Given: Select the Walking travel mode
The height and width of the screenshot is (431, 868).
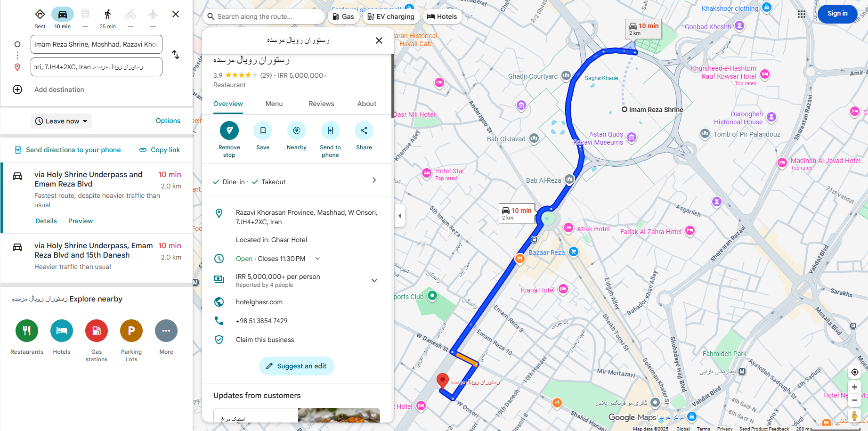Looking at the screenshot, I should pyautogui.click(x=108, y=14).
